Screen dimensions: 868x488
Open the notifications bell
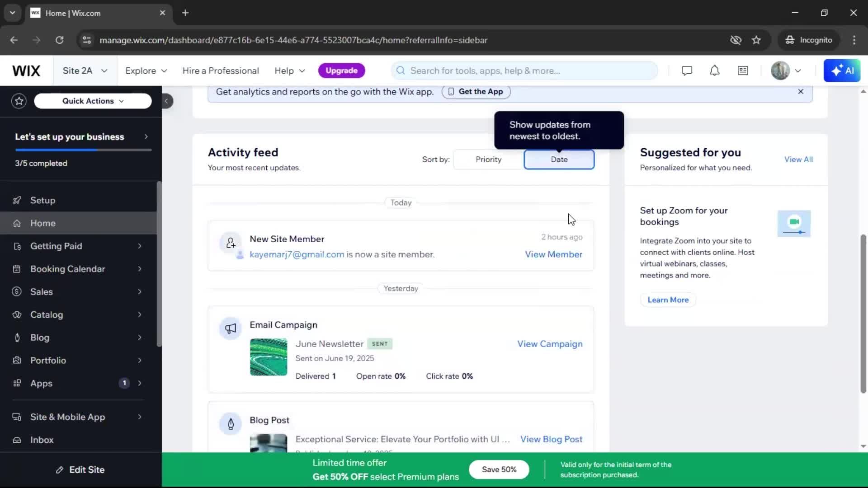715,71
